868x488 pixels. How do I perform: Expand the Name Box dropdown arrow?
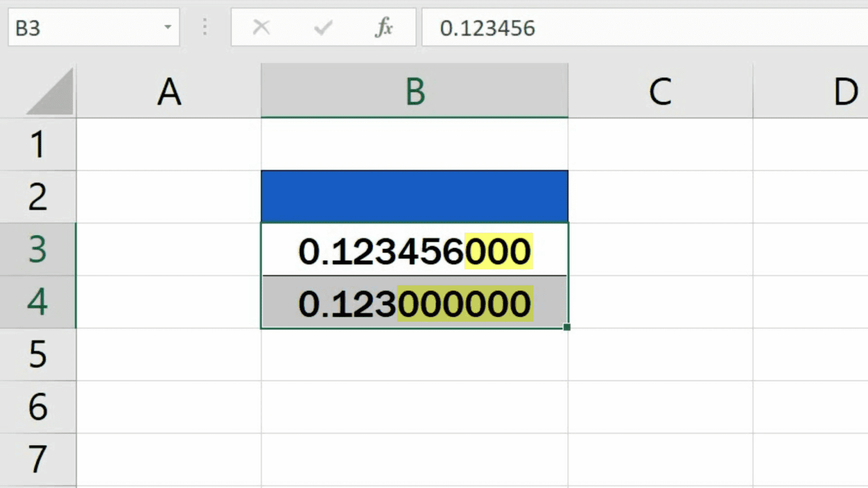coord(167,27)
